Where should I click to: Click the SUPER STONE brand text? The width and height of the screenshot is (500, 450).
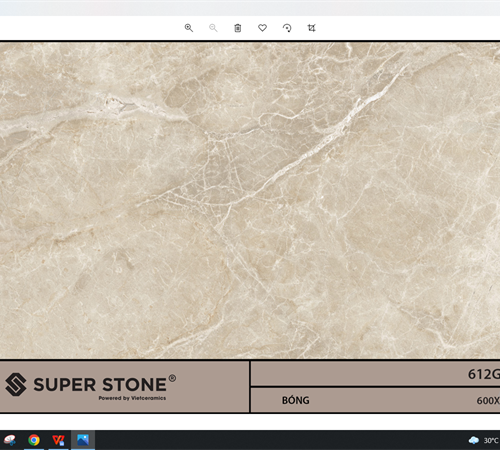pos(100,385)
